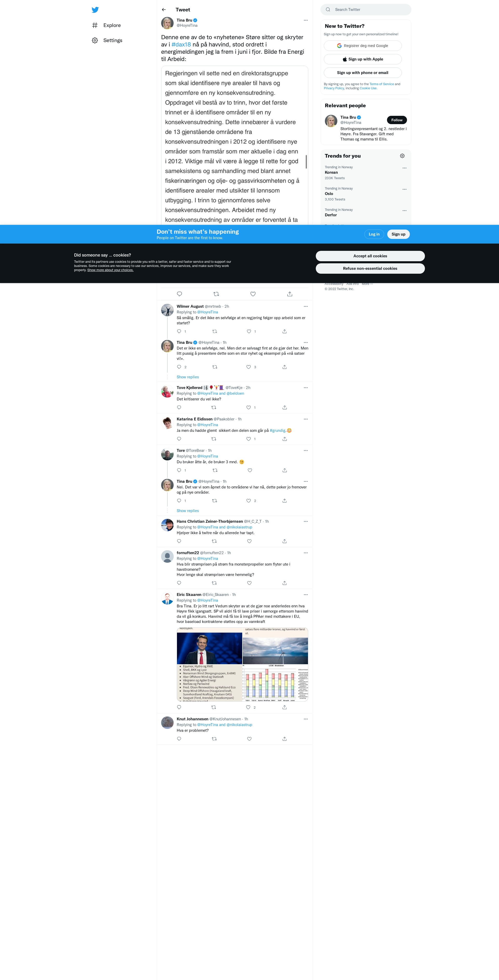Open the #grundig hashtag link
Screen dimensions: 499x980
click(278, 431)
